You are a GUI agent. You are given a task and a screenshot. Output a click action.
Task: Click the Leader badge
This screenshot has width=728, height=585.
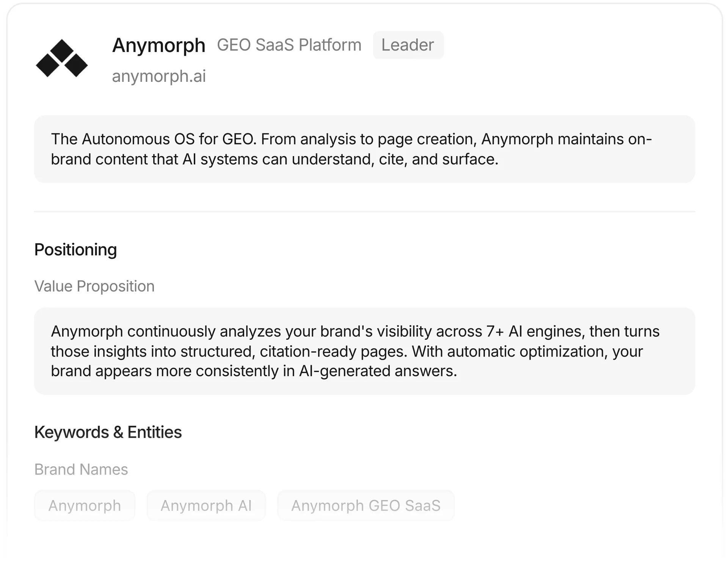coord(408,45)
